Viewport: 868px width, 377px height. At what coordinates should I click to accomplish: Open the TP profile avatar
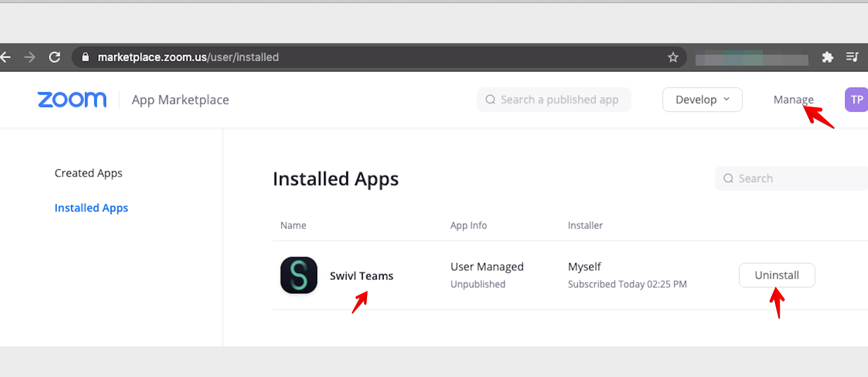click(x=857, y=100)
